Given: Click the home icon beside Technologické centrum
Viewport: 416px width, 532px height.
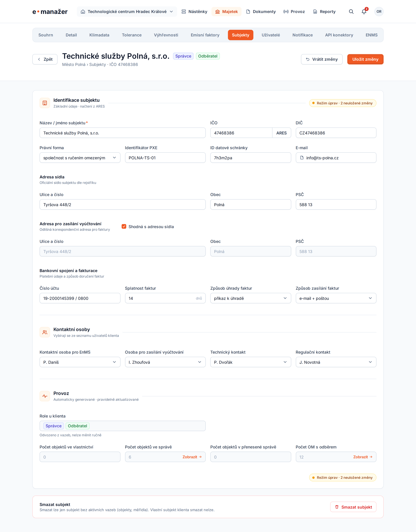Looking at the screenshot, I should [x=83, y=11].
